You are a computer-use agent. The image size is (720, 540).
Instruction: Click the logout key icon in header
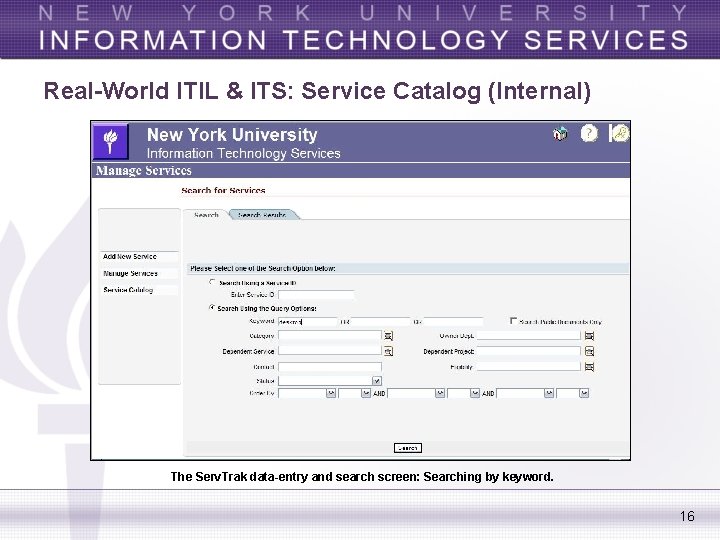(x=619, y=134)
